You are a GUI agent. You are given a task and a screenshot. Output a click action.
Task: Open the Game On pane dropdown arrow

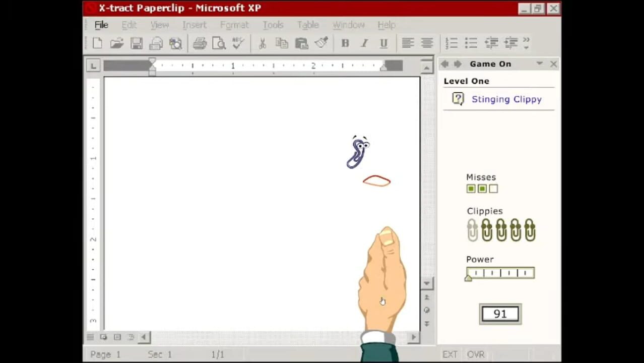coord(539,64)
